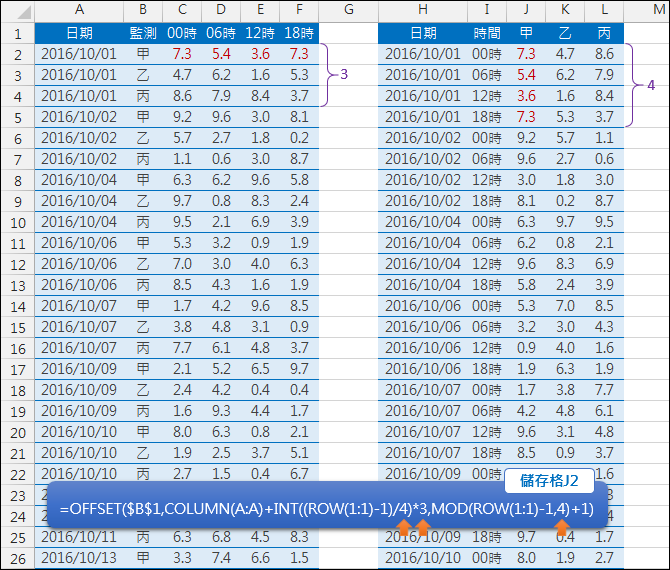Click cell D19 value 9.3
The image size is (670, 570).
[221, 411]
